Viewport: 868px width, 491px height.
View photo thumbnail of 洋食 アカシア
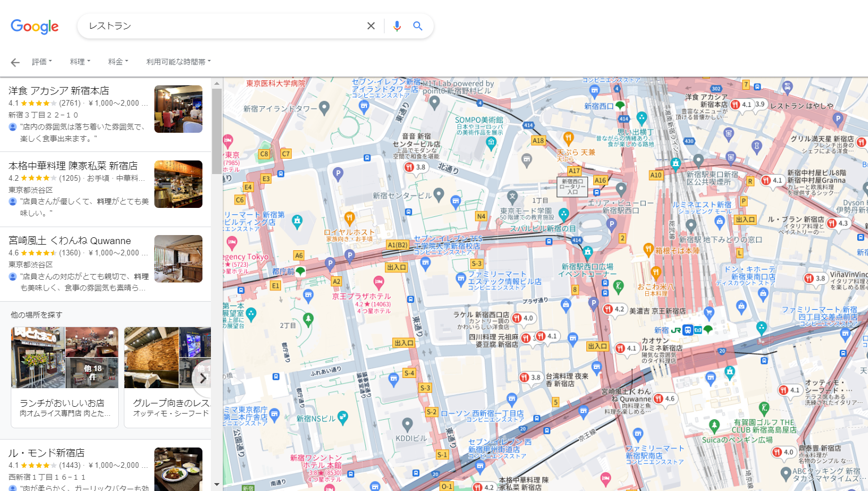[178, 109]
